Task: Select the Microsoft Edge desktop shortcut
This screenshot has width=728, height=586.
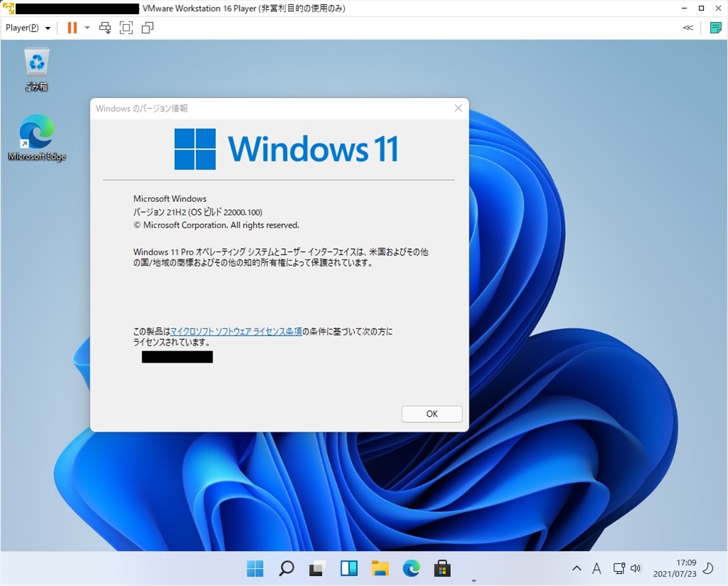Action: click(37, 138)
